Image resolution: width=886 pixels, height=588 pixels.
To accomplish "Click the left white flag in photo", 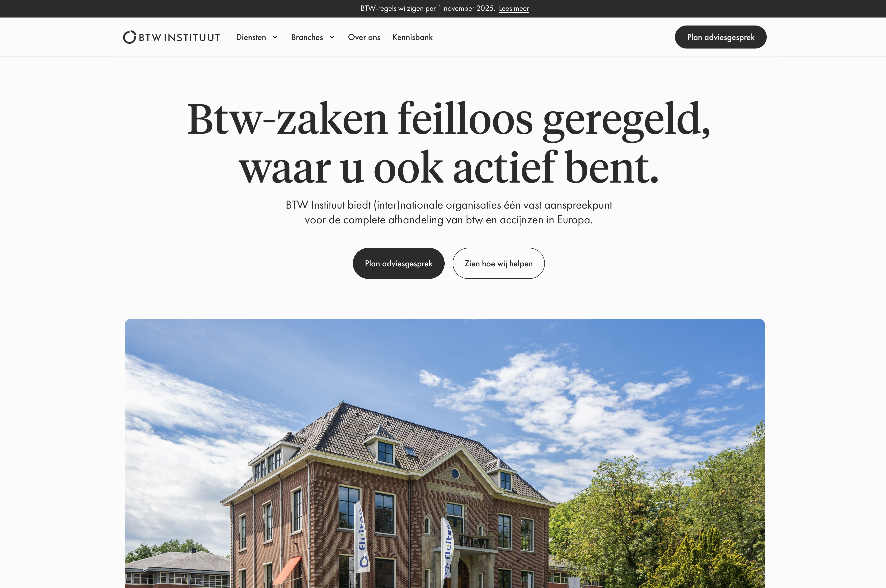I will [x=362, y=537].
